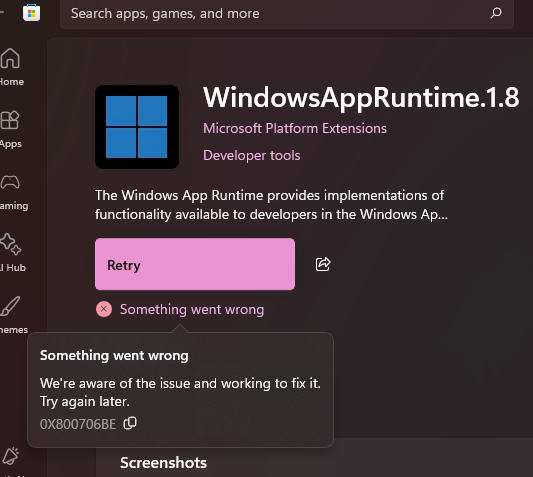
Task: Click the pink Something went wrong link
Action: (x=192, y=309)
